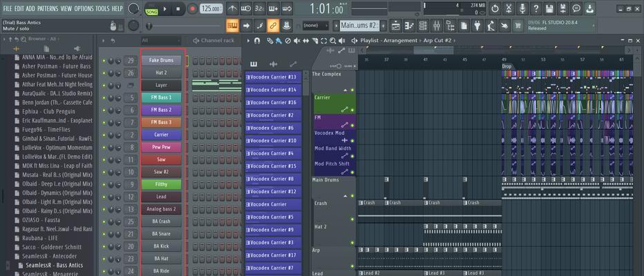Save project with the floppy disk icon
The image size is (644, 276).
click(x=549, y=8)
